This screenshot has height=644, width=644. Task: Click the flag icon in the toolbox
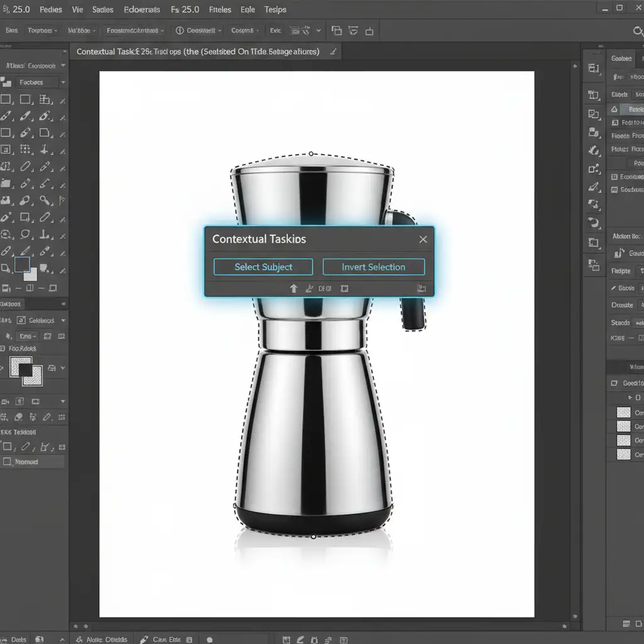pos(62,201)
